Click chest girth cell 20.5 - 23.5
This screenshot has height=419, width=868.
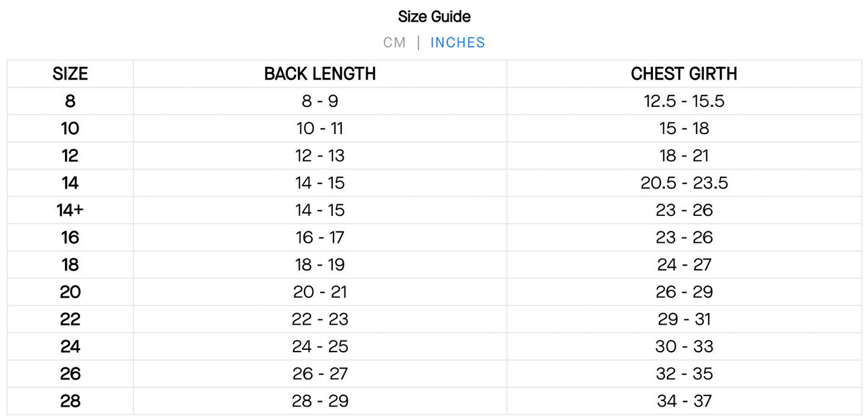click(684, 183)
